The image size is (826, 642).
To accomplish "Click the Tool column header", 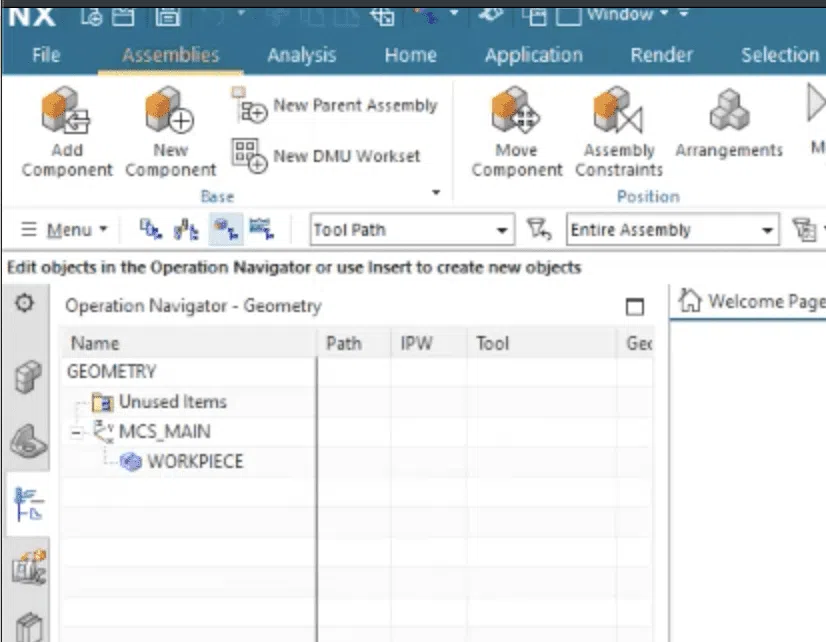I will 542,343.
